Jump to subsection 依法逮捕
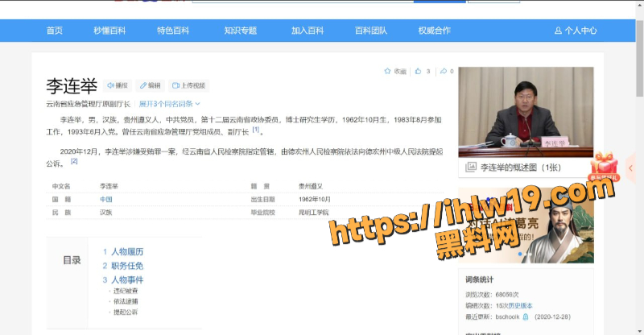The height and width of the screenshot is (335, 644). pyautogui.click(x=126, y=301)
